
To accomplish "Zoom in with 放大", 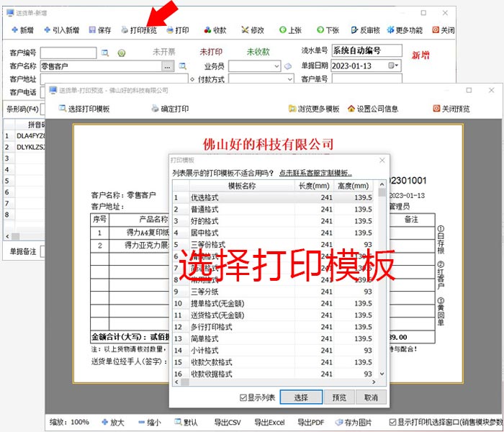I will 113,422.
